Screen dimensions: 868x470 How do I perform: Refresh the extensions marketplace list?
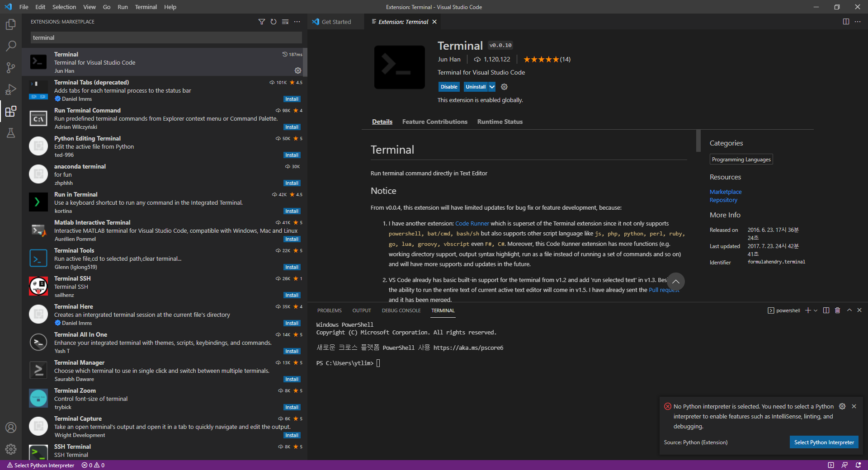tap(274, 22)
